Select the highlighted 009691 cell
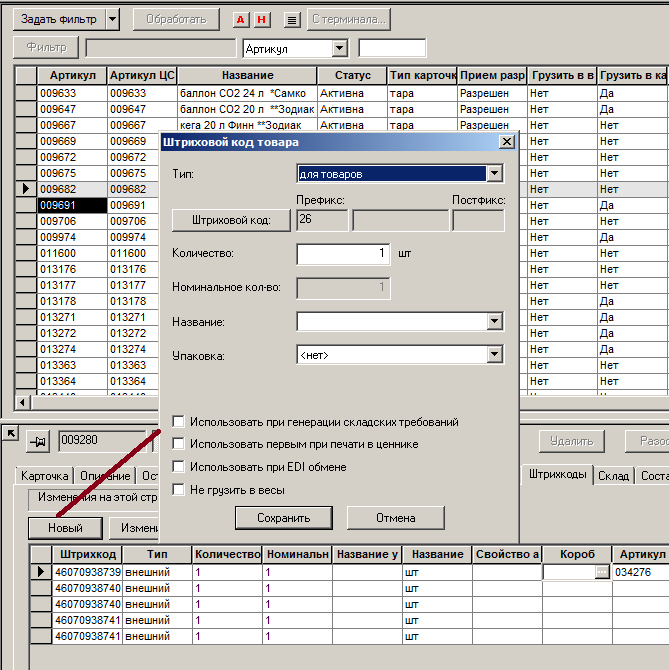669x670 pixels. click(x=72, y=205)
